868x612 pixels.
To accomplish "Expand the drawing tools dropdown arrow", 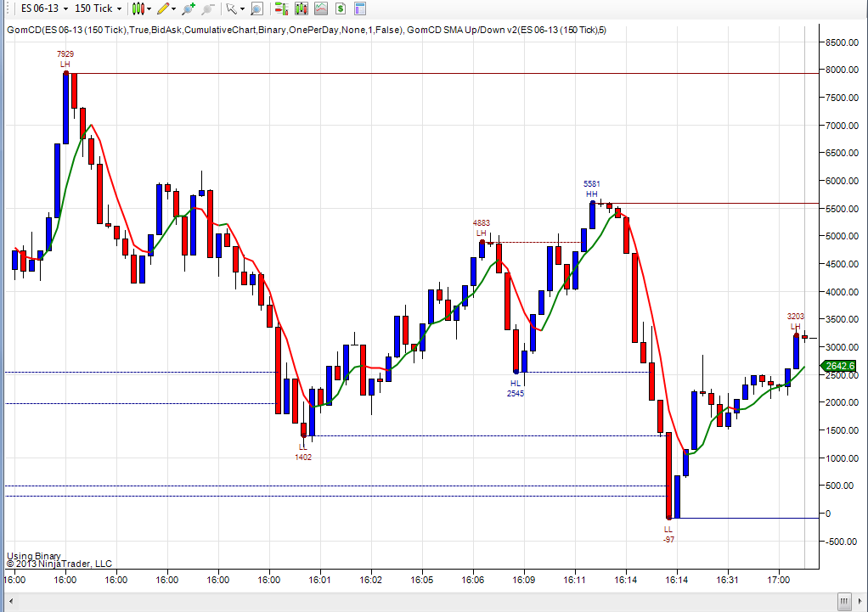I will coord(174,8).
